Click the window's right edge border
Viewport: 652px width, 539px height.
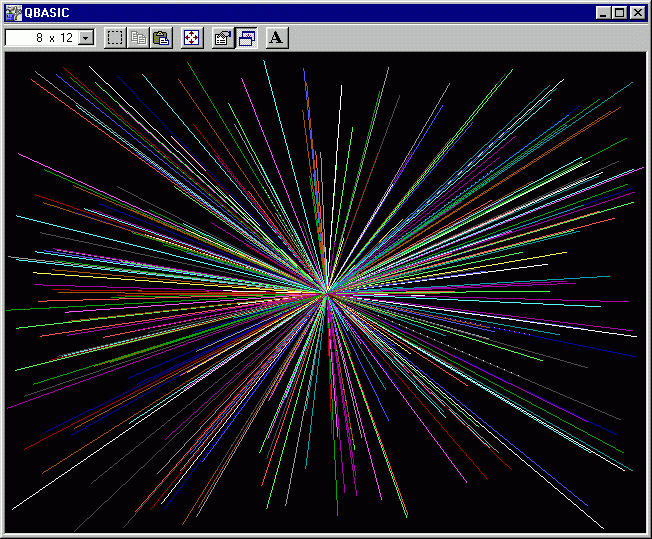[x=649, y=290]
